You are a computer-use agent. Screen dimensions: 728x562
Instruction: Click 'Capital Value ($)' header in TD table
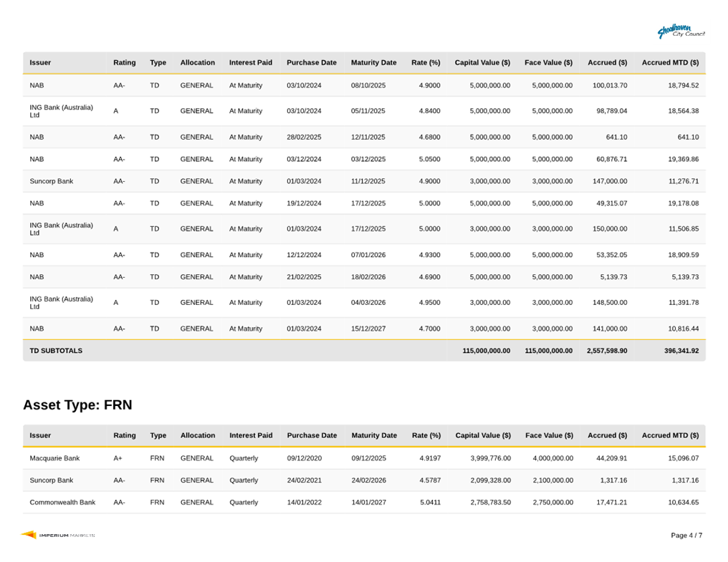[482, 63]
